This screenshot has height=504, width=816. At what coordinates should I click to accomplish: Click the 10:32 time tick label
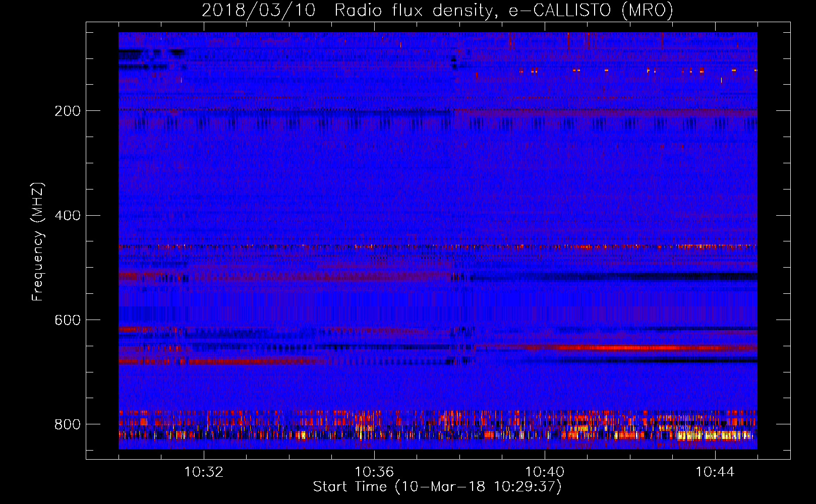(x=204, y=472)
